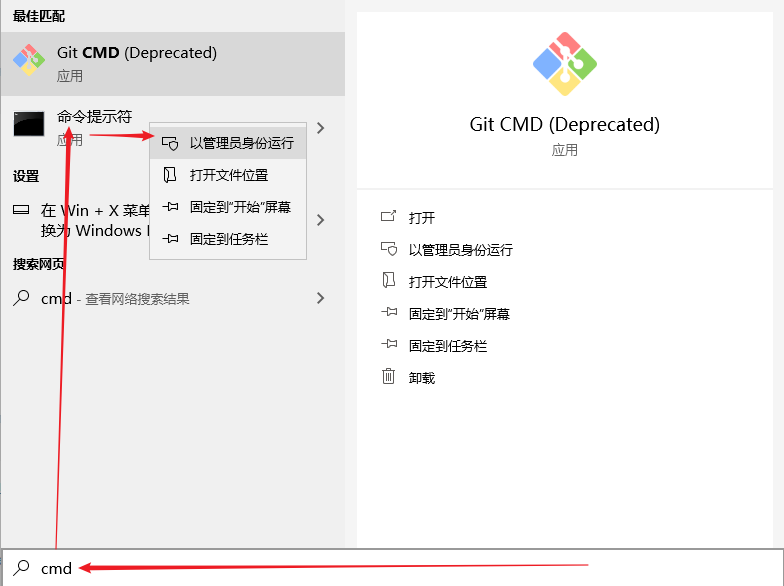Choose 固定到"开始"屏幕 in the context menu
The width and height of the screenshot is (784, 586).
[228, 207]
